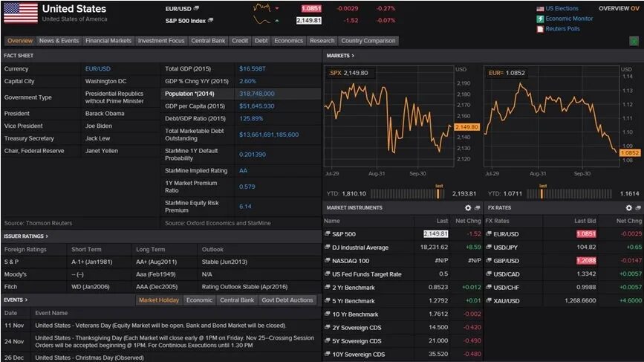The image size is (644, 362).
Task: Click the Veterans Day event row
Action: pyautogui.click(x=160, y=326)
